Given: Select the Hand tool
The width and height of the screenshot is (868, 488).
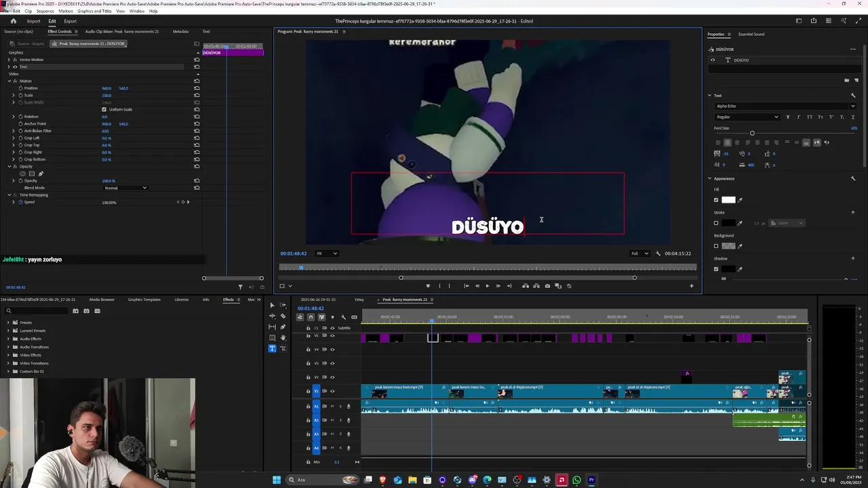Looking at the screenshot, I should coord(283,338).
